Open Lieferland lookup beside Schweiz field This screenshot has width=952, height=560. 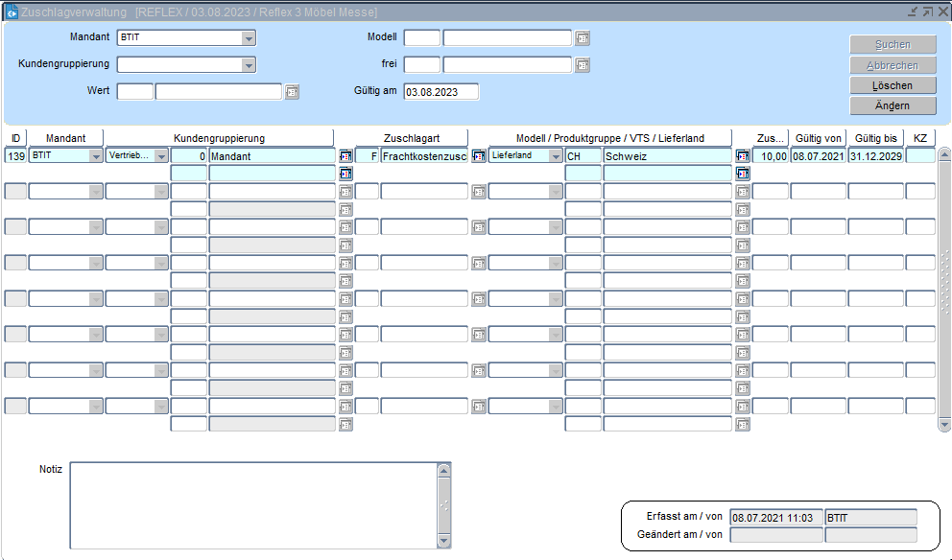tap(742, 155)
